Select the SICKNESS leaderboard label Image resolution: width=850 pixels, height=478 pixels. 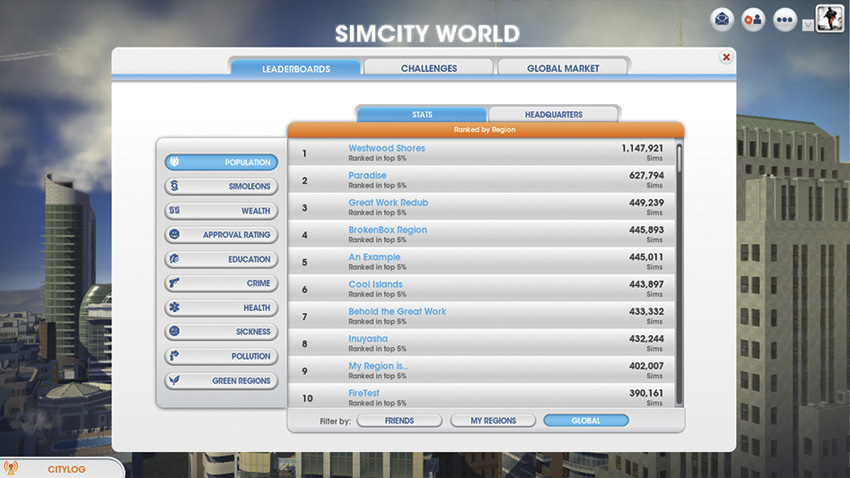253,332
